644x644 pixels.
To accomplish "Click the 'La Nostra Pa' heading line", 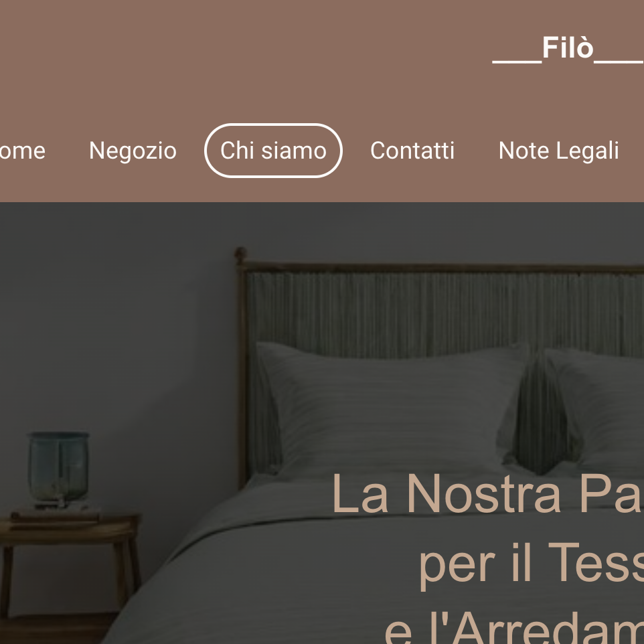I will (488, 493).
